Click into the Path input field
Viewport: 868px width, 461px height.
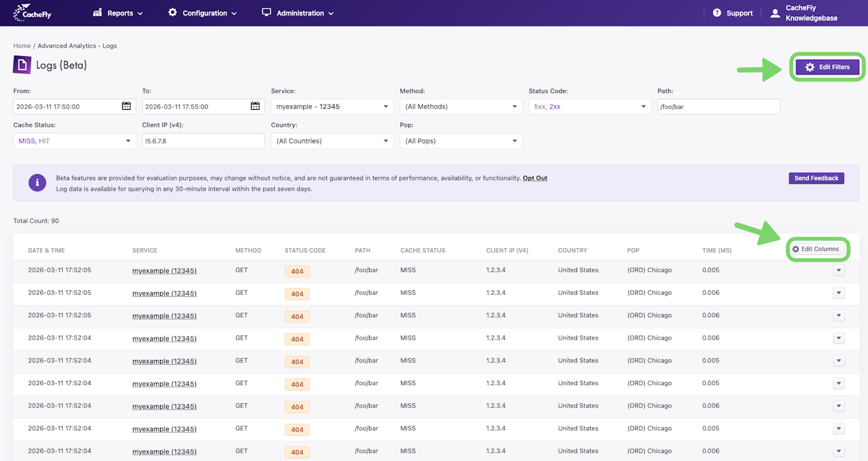(x=718, y=106)
